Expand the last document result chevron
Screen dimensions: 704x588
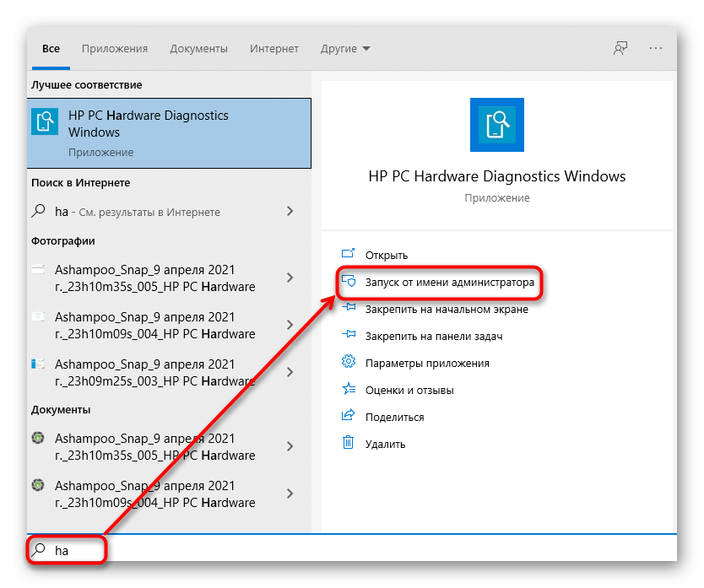(x=290, y=494)
